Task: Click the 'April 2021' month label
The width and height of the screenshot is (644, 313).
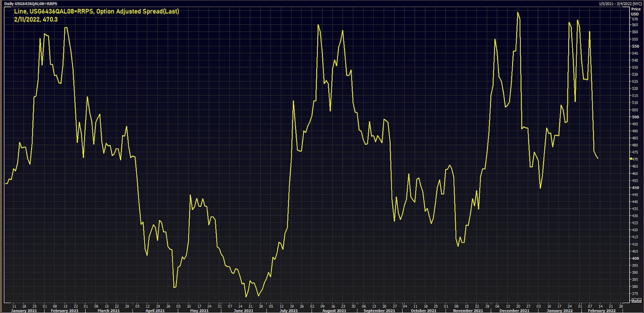Action: pos(155,311)
